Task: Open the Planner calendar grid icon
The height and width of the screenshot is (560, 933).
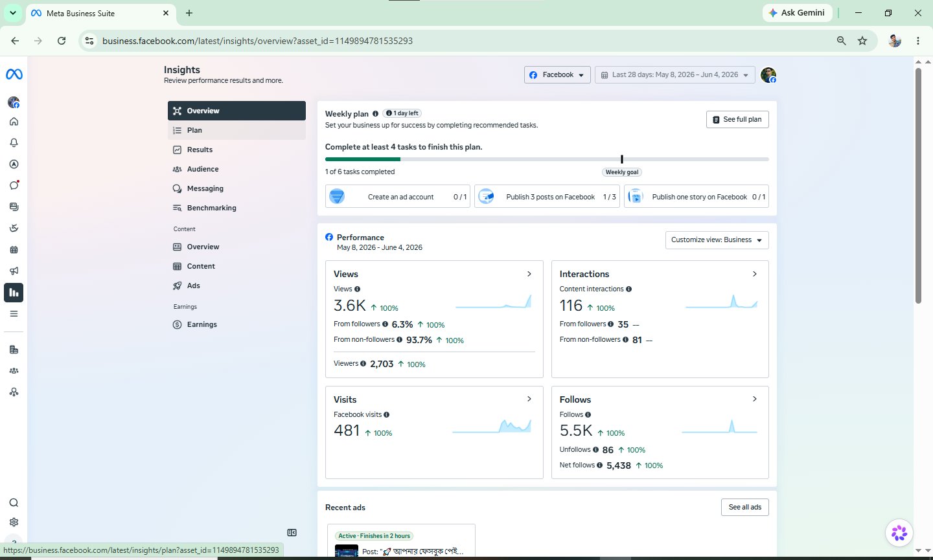Action: click(x=14, y=250)
